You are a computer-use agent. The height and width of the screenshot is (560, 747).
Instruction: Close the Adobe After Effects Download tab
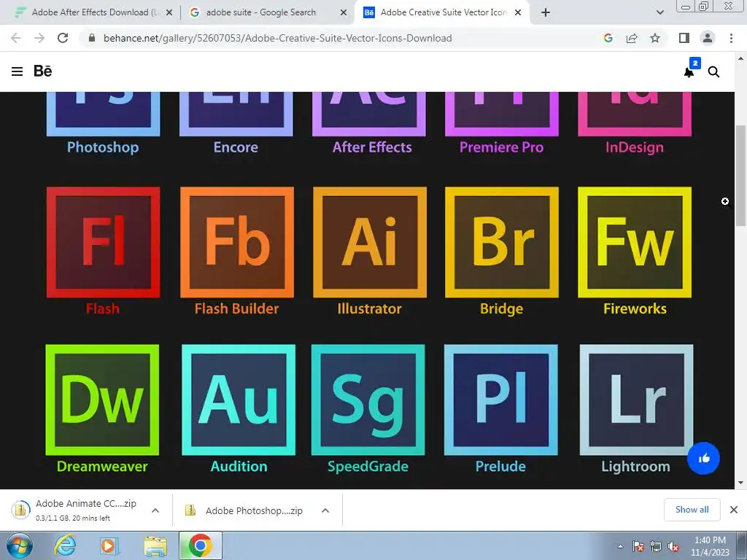[169, 13]
